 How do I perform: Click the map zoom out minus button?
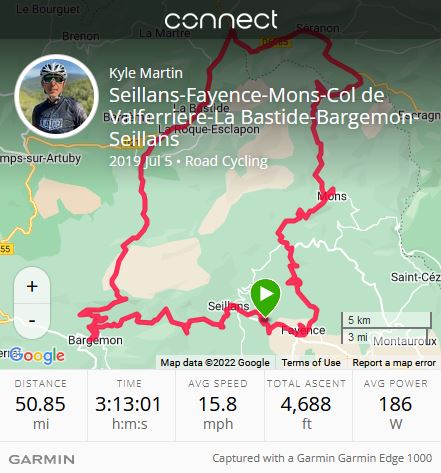pos(32,321)
